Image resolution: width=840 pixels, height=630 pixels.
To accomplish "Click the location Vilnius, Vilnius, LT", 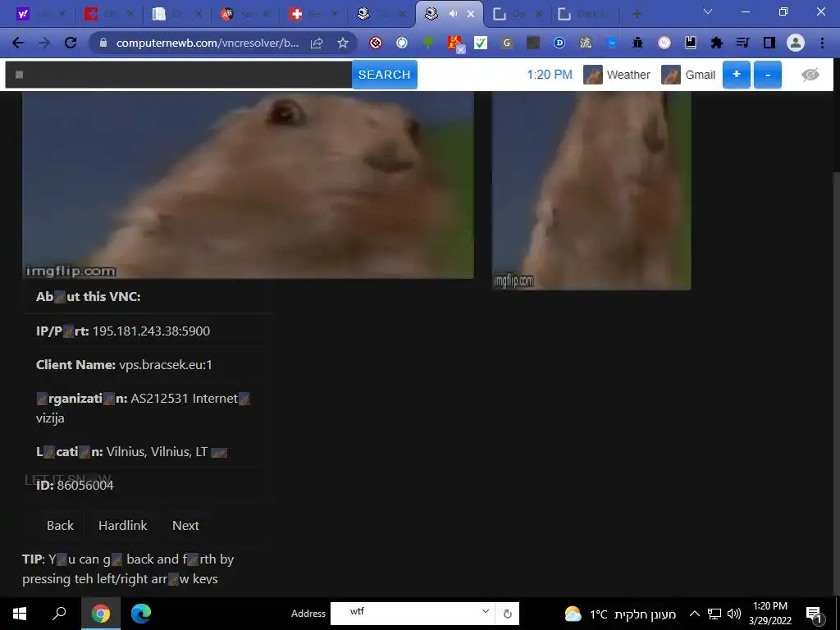I will (157, 452).
